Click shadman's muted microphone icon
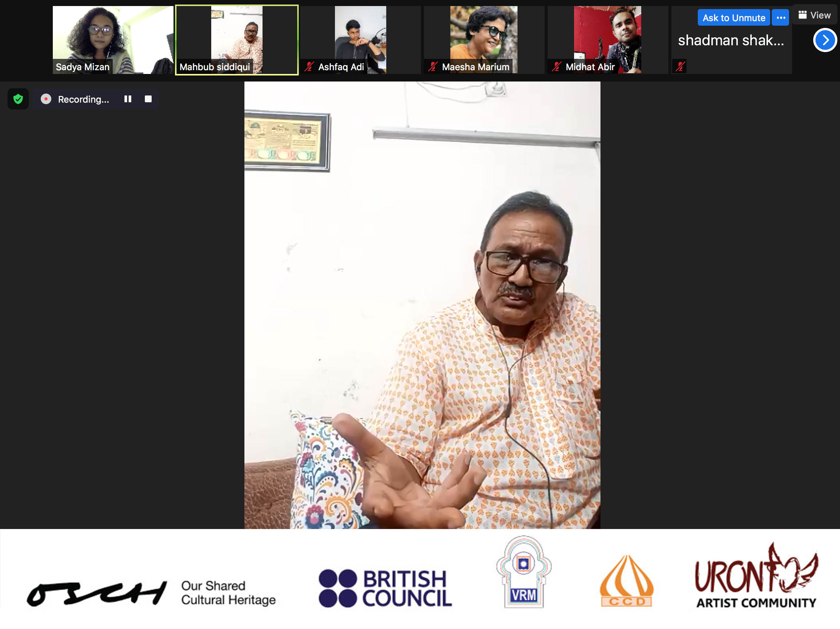This screenshot has width=840, height=629. pos(680,67)
